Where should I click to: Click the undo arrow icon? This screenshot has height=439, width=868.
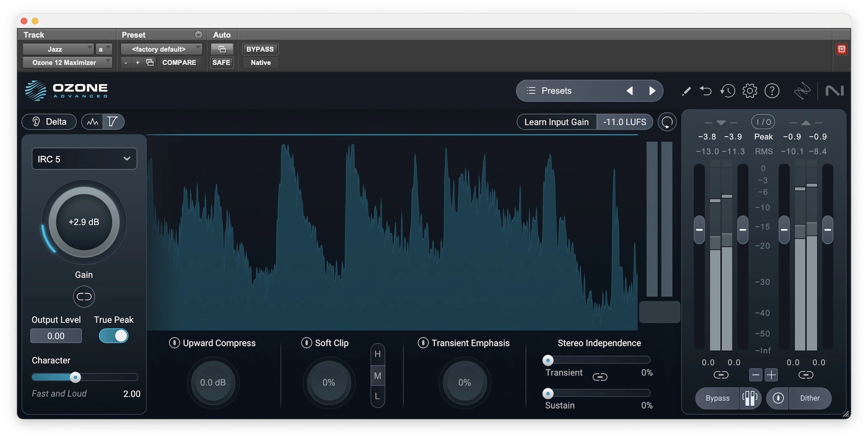pos(706,91)
